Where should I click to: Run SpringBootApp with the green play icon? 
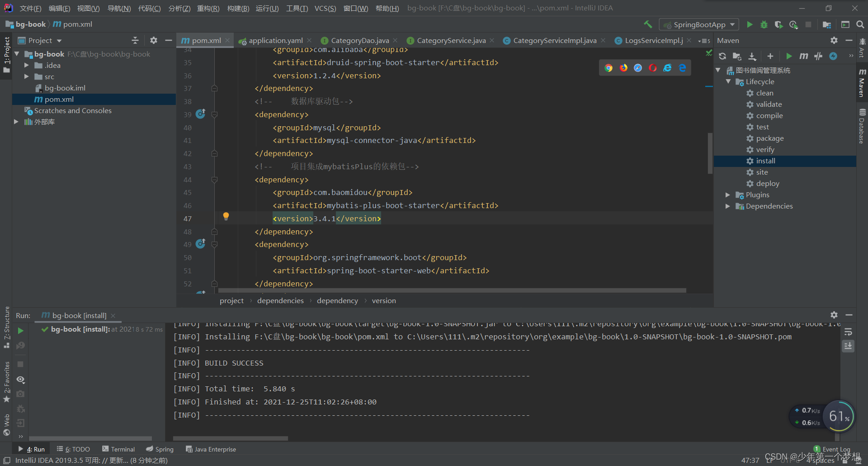pos(750,24)
